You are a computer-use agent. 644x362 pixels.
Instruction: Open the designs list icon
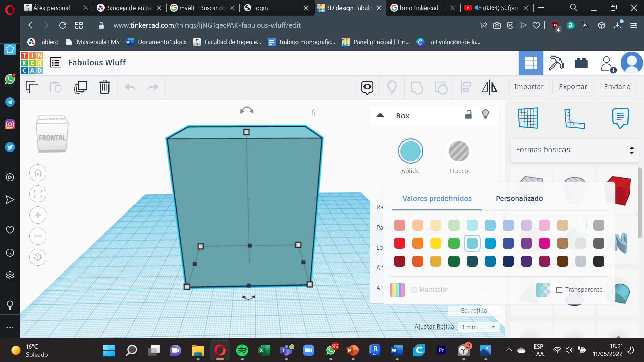56,63
